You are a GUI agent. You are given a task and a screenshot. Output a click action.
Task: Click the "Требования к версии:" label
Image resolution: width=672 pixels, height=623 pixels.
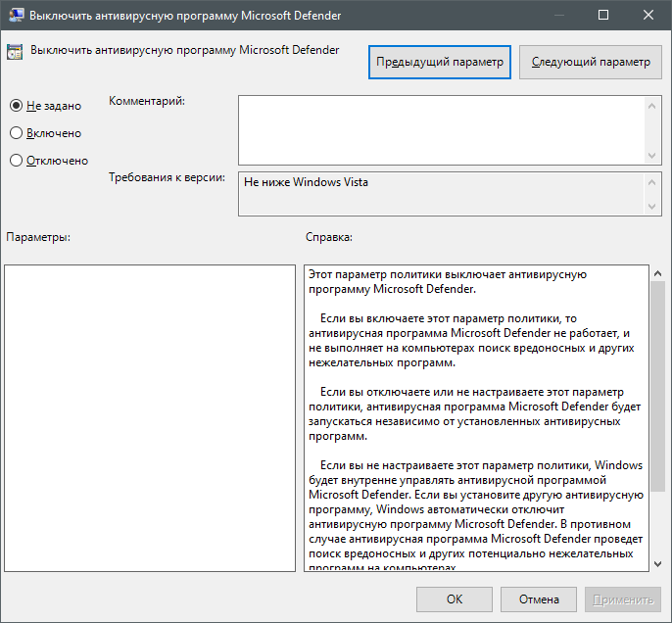(x=167, y=177)
